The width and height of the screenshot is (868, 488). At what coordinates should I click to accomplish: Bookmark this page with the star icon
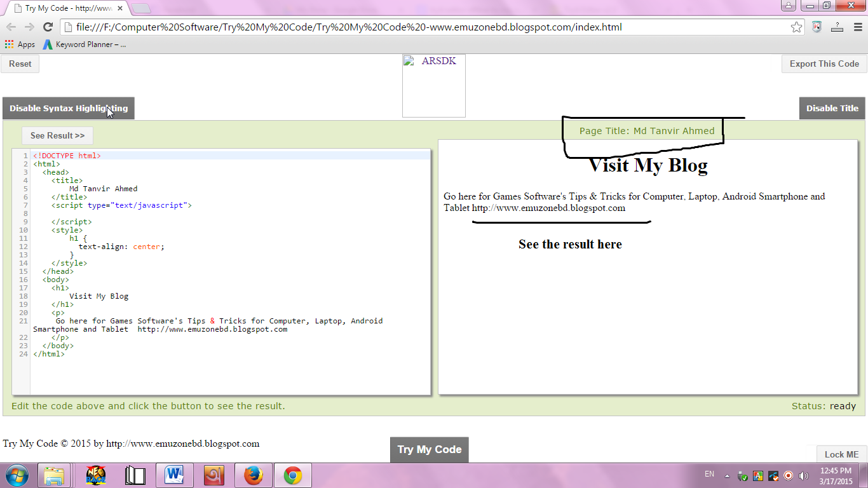[796, 27]
